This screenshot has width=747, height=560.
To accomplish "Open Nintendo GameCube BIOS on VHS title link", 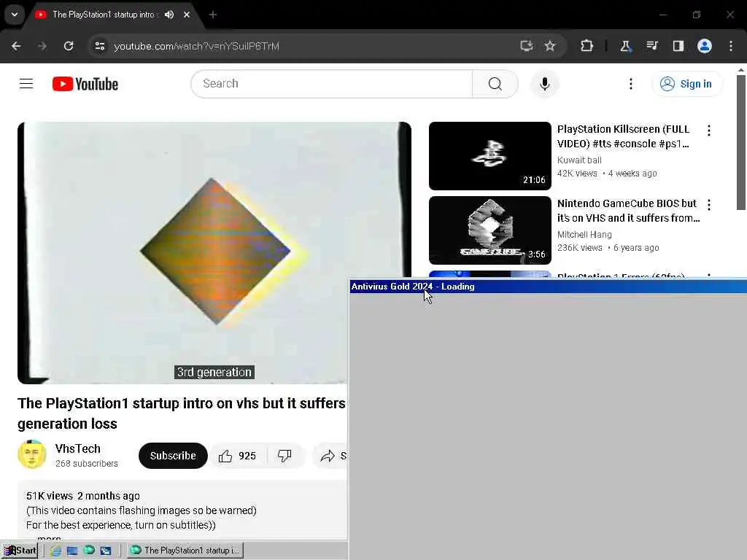I will tap(628, 211).
